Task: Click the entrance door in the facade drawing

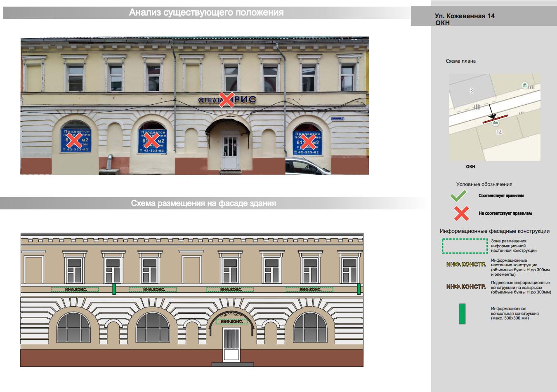Action: pyautogui.click(x=231, y=345)
